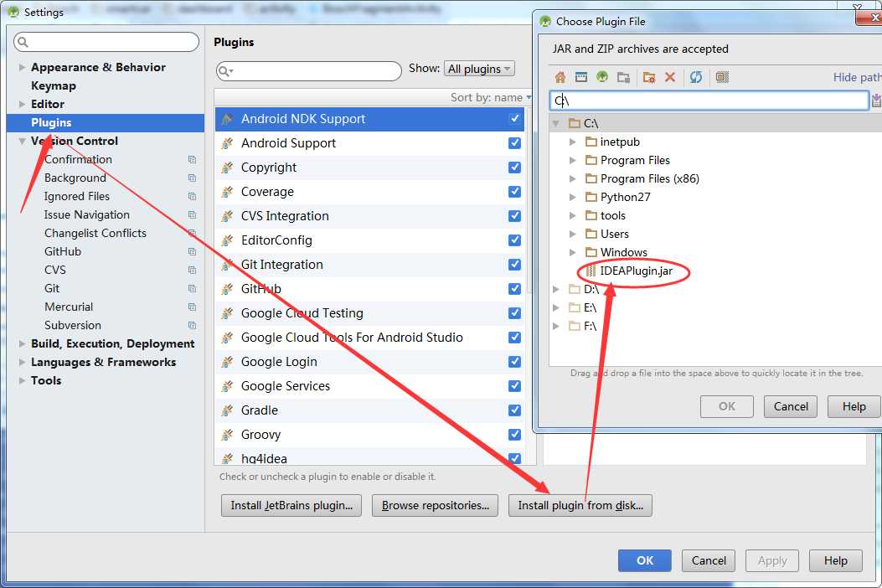Click the desktop directory toolbar icon
Screen dimensions: 882x588
pyautogui.click(x=581, y=77)
